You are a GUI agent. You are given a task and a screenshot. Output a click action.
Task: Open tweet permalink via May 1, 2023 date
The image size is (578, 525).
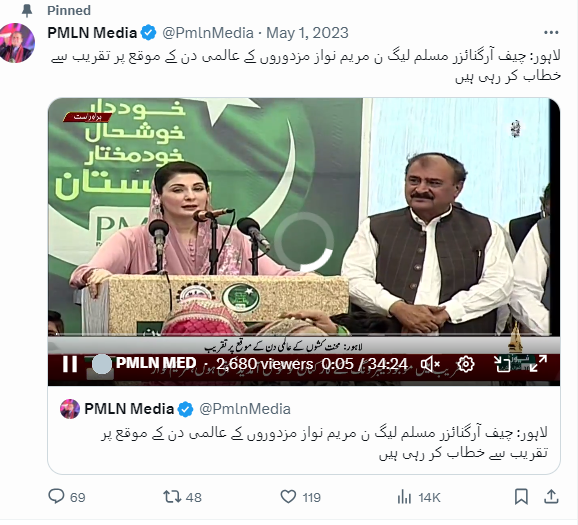tap(307, 33)
